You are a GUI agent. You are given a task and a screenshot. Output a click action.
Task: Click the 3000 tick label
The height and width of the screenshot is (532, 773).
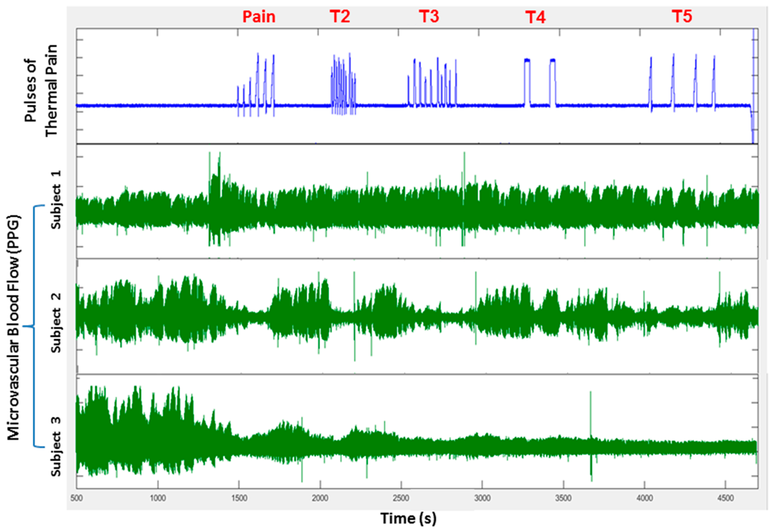(483, 499)
